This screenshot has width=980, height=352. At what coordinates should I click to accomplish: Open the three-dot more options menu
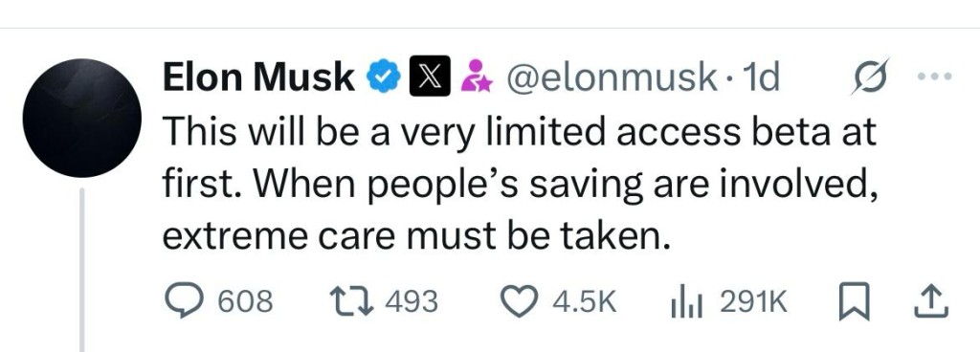(934, 77)
